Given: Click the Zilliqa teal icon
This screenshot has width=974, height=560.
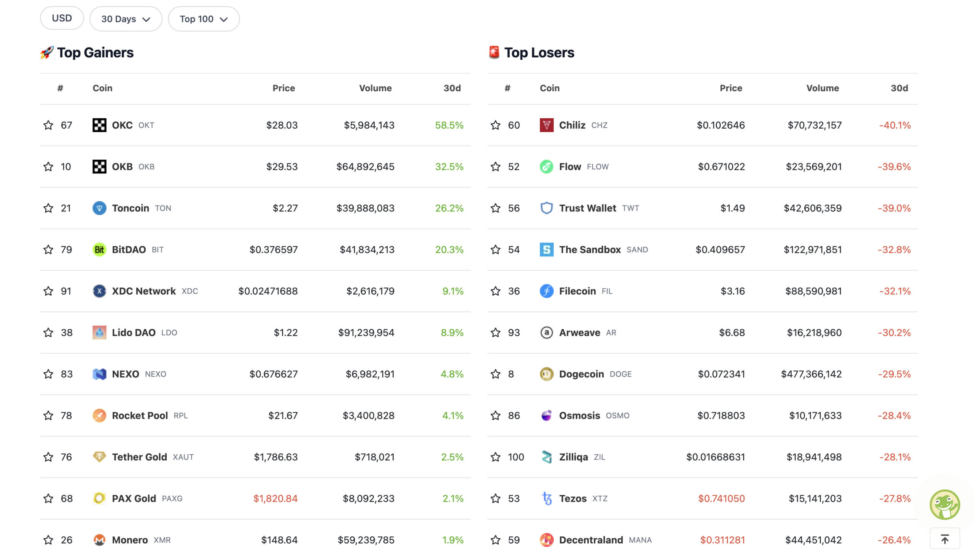Looking at the screenshot, I should pos(546,457).
